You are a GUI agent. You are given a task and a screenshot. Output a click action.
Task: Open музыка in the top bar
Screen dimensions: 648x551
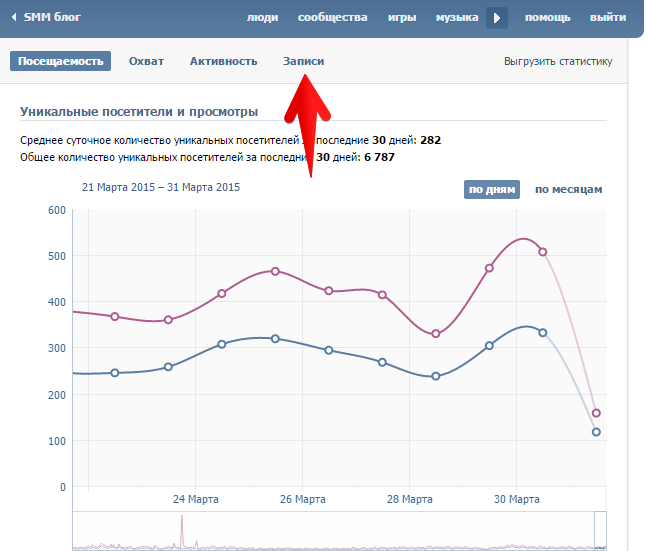[457, 18]
